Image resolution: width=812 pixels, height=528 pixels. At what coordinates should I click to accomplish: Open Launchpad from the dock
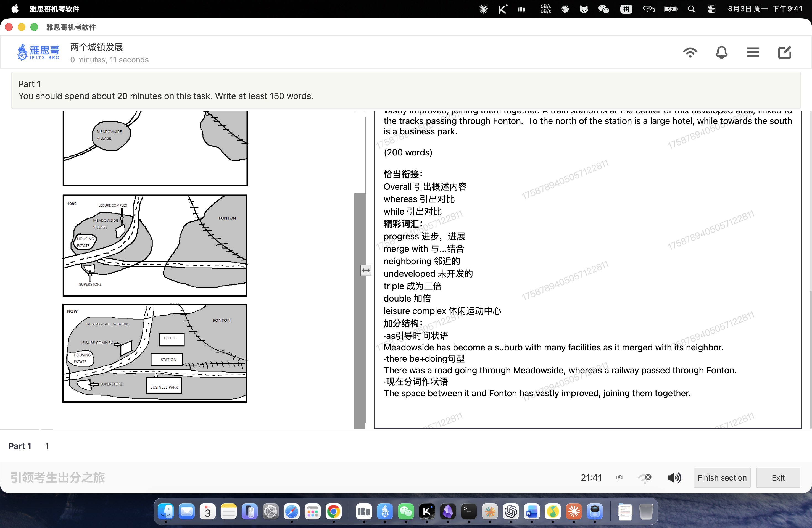pos(313,511)
